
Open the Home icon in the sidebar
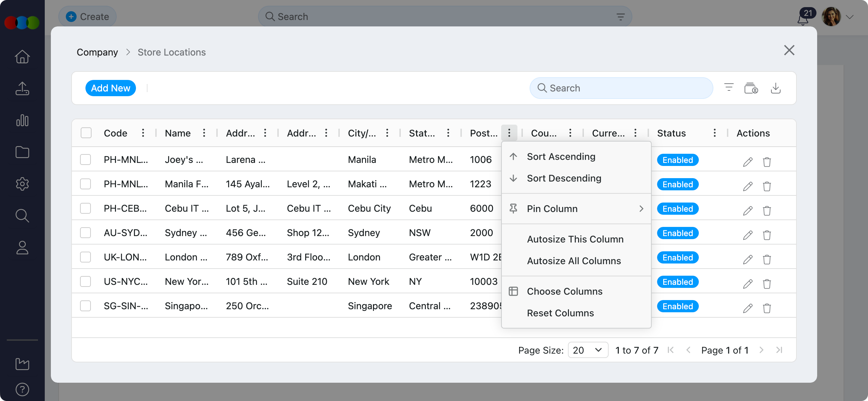tap(22, 57)
